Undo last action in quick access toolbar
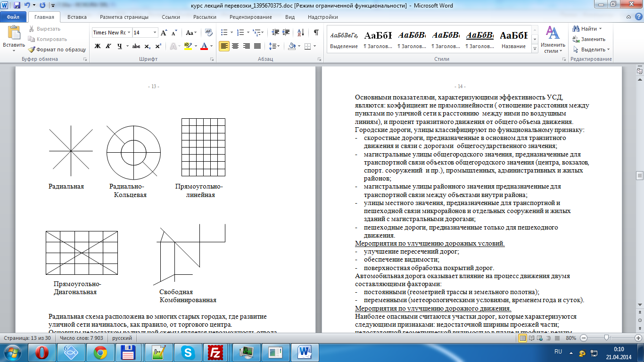The width and height of the screenshot is (644, 362). 27,6
